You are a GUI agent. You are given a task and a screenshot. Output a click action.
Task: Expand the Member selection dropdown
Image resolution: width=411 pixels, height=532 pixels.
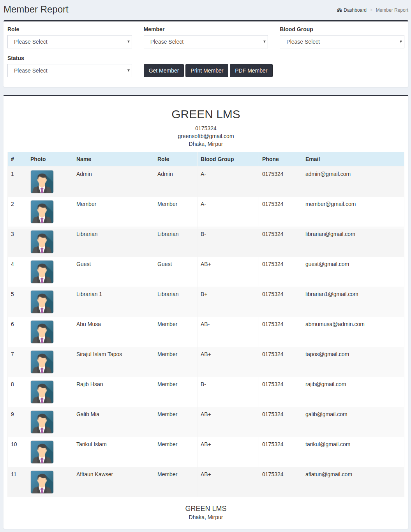tap(205, 42)
